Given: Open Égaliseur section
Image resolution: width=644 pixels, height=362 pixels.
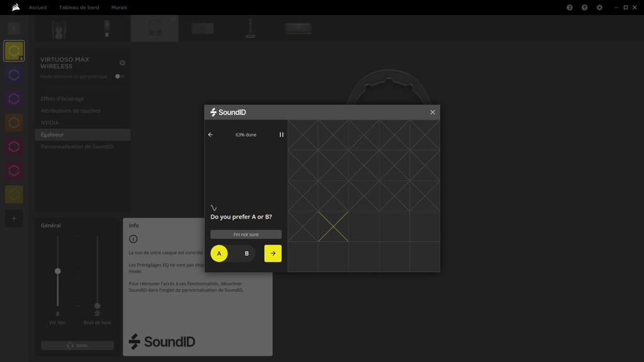Looking at the screenshot, I should click(x=82, y=134).
